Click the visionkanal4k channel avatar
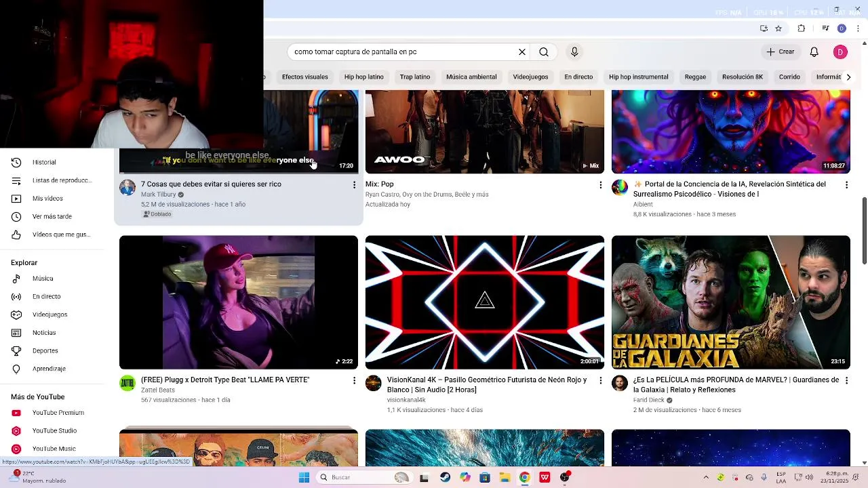Screen dimensions: 868x488 374,384
